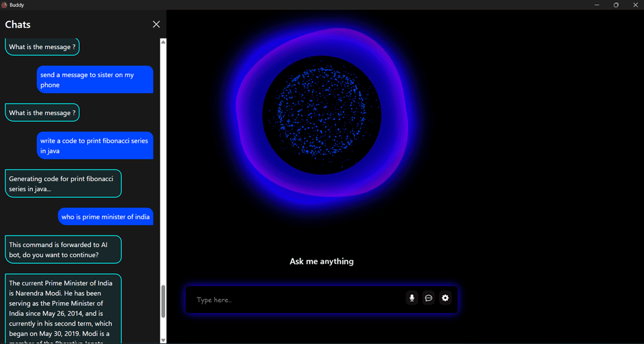Click 'This command is forwarded to AI bot' reply
The width and height of the screenshot is (644, 344).
[x=63, y=250]
